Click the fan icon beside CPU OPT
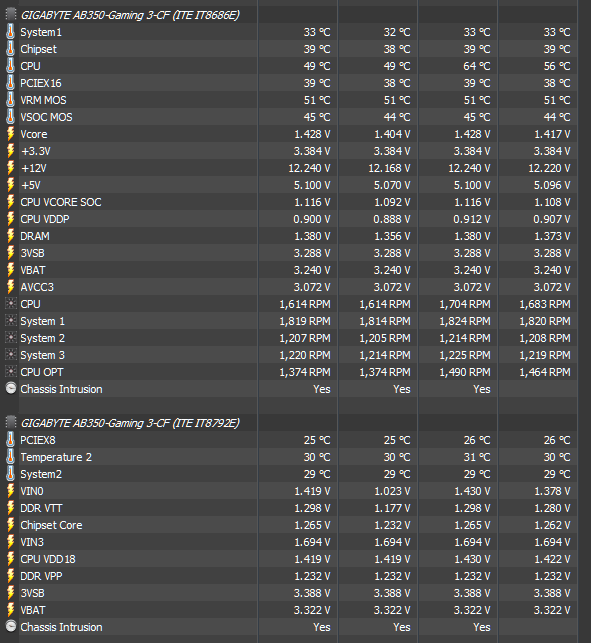The height and width of the screenshot is (643, 591). (x=11, y=372)
